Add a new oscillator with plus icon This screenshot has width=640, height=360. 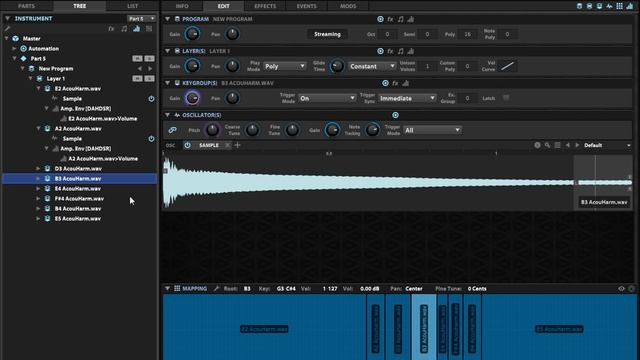238,145
